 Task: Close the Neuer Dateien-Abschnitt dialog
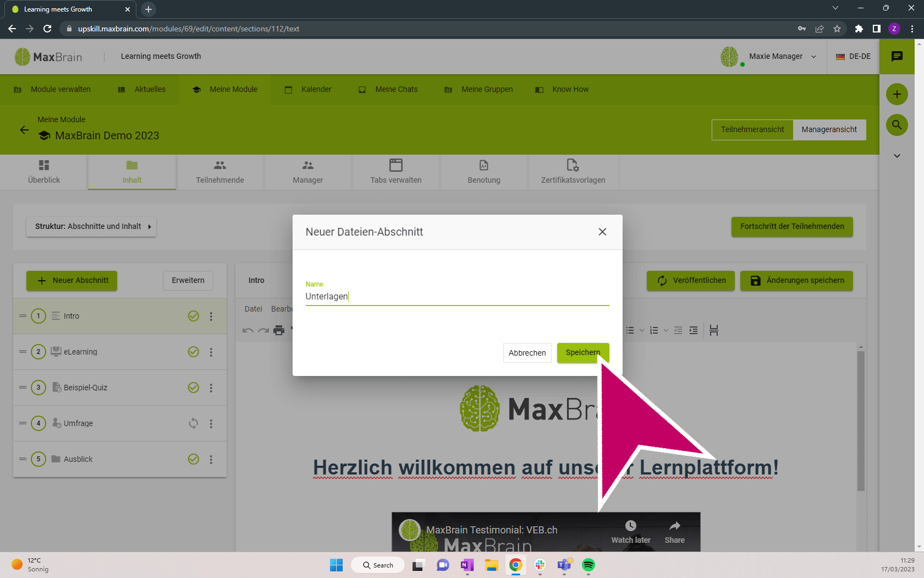tap(602, 232)
